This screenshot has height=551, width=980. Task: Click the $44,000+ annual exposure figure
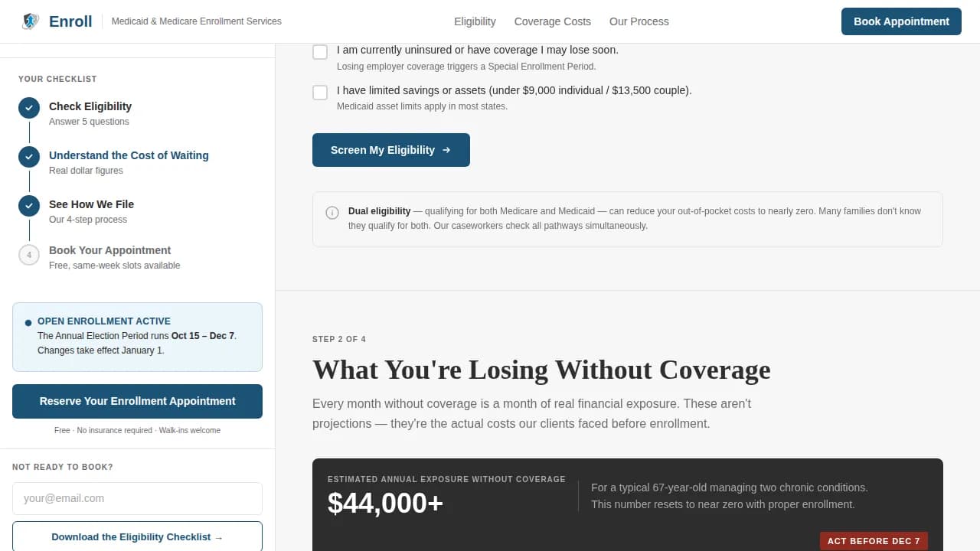pyautogui.click(x=385, y=504)
